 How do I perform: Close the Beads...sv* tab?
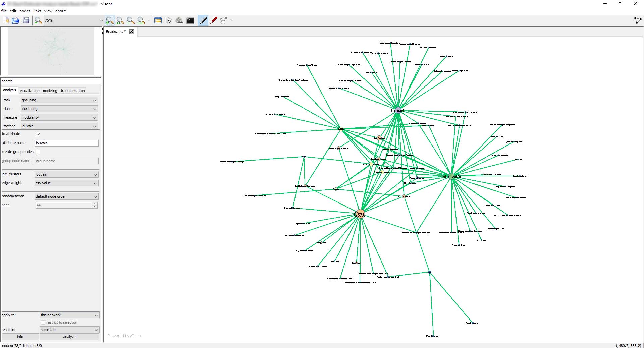tap(132, 32)
